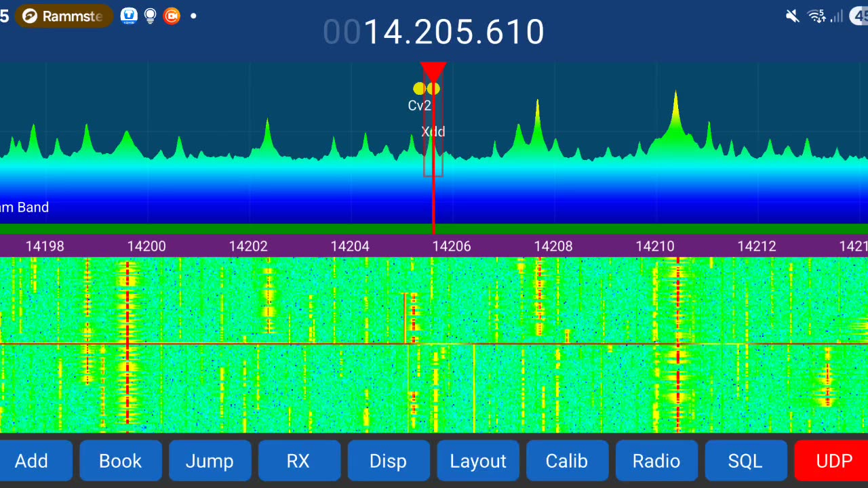Tap the muted sound status icon

[792, 16]
